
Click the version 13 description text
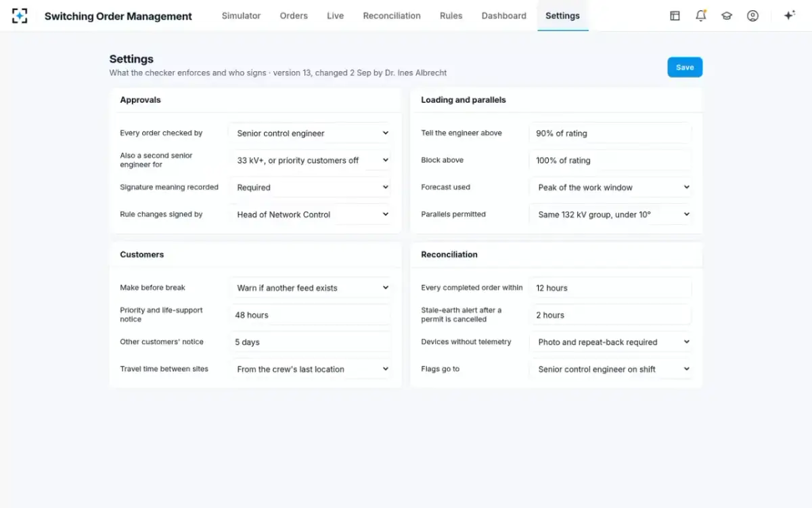coord(278,72)
